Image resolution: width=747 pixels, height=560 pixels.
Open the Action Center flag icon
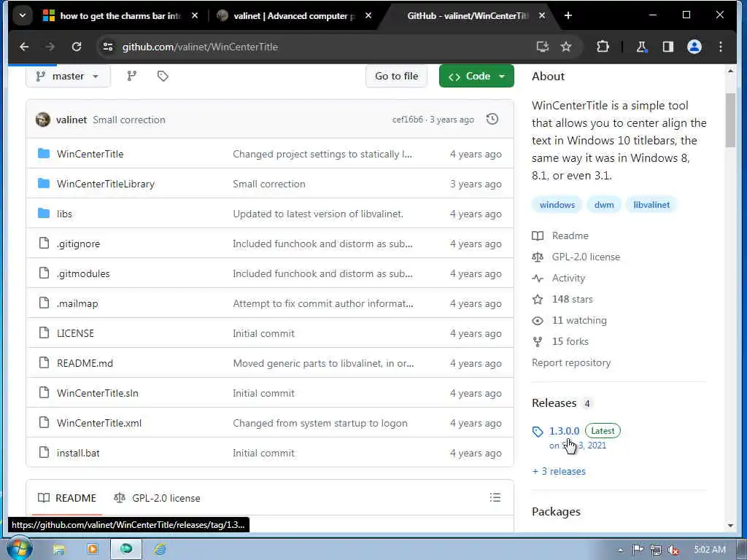click(x=638, y=550)
